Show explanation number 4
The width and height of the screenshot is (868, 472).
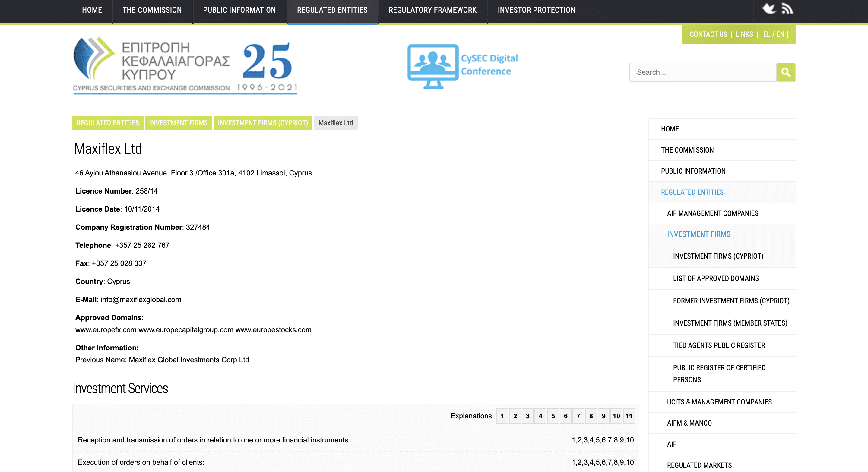point(540,416)
